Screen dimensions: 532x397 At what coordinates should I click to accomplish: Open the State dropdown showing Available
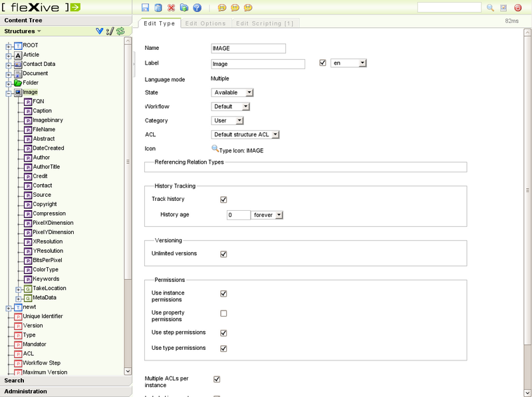(232, 92)
